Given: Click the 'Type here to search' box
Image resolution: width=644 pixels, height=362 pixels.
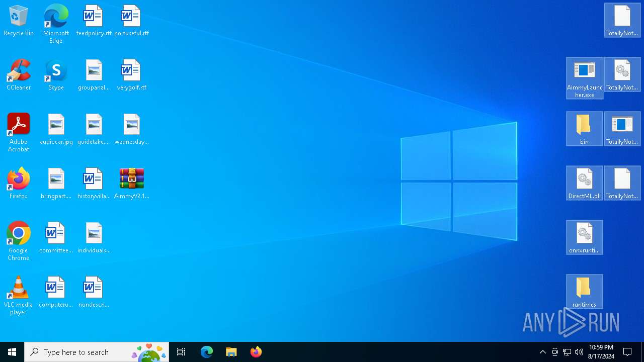Looking at the screenshot, I should point(97,352).
